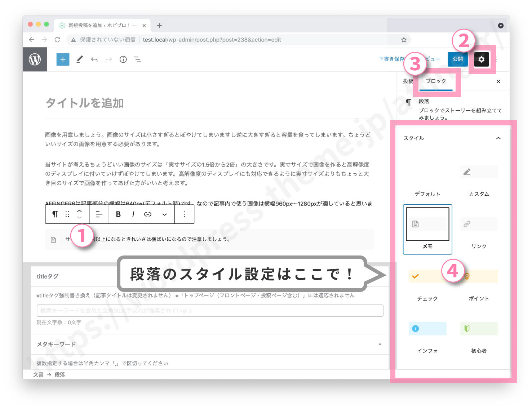The width and height of the screenshot is (532, 409).
Task: Open the three-dot options menu in top bar
Action: click(496, 59)
